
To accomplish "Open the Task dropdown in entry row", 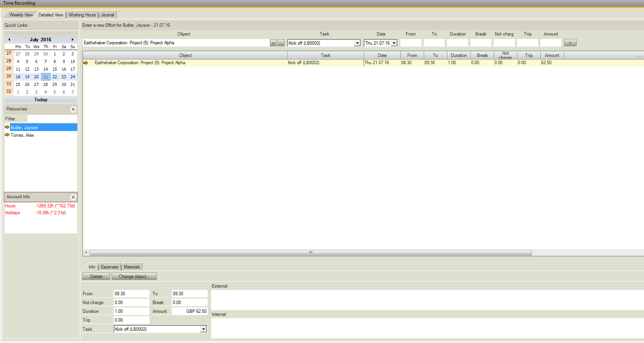I will [x=357, y=43].
